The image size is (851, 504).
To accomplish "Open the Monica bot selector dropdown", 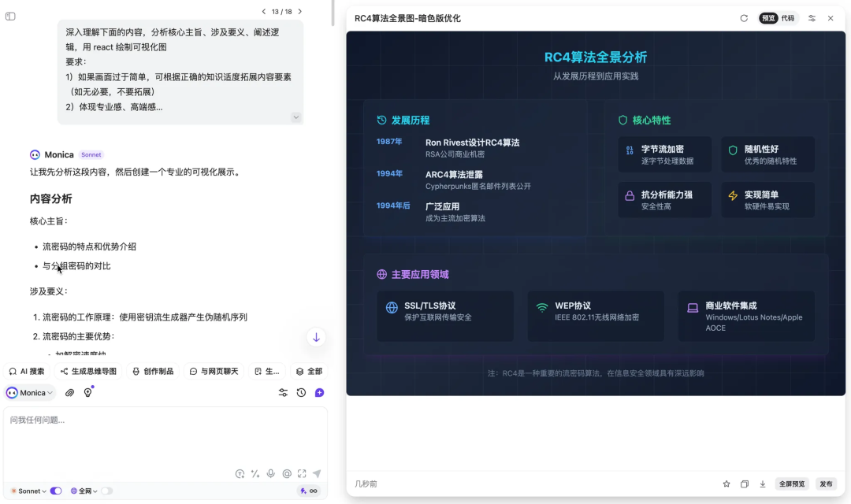I will (30, 393).
